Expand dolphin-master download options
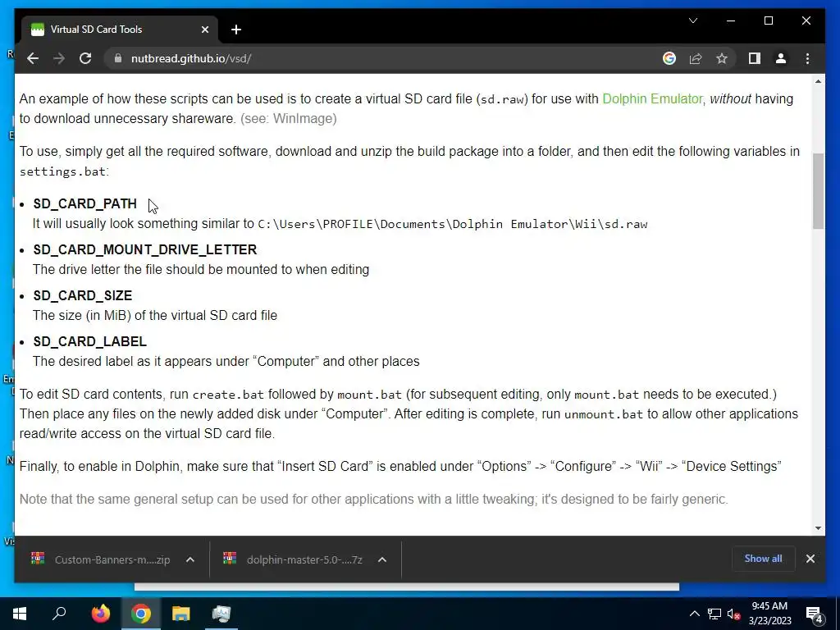 coord(382,559)
